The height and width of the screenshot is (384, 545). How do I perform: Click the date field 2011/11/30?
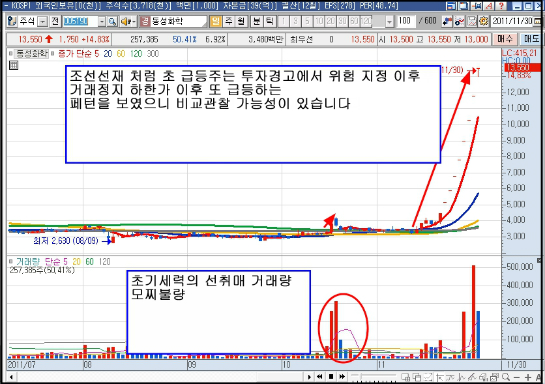click(513, 21)
